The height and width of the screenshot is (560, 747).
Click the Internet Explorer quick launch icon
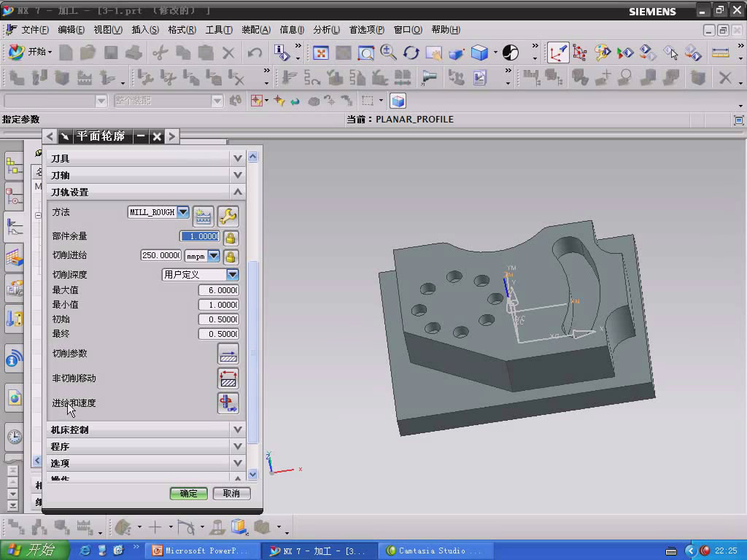pyautogui.click(x=85, y=551)
